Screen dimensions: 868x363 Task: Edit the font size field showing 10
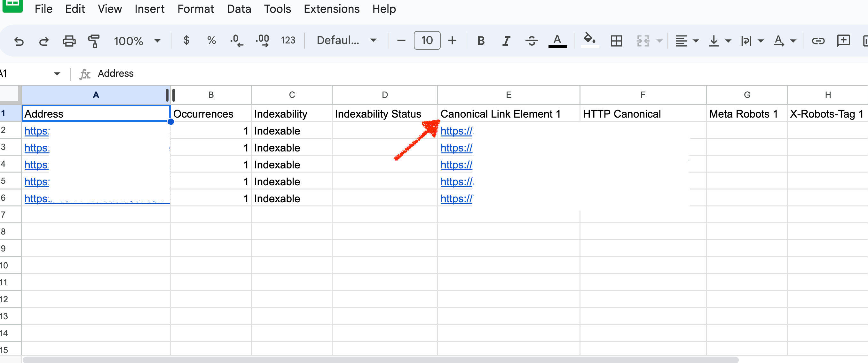click(427, 40)
